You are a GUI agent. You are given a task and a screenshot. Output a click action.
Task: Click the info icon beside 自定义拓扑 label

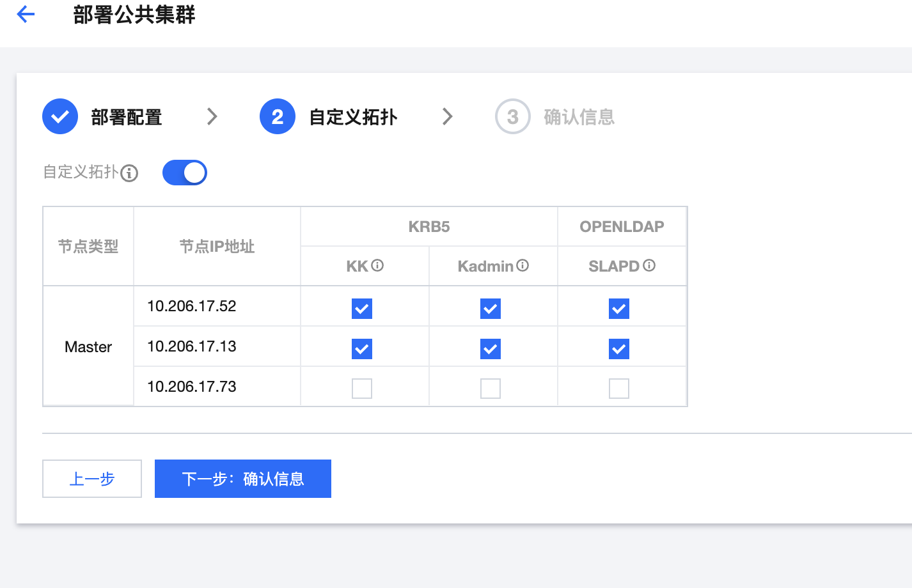click(x=129, y=173)
